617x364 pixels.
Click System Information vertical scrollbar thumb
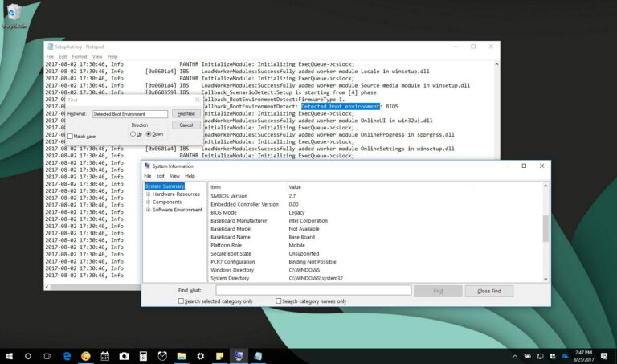coord(545,228)
